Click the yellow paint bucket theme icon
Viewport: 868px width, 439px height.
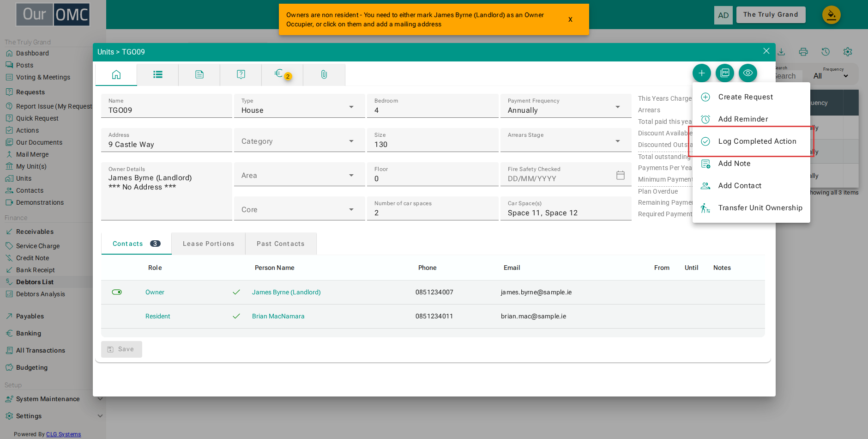[x=831, y=15]
